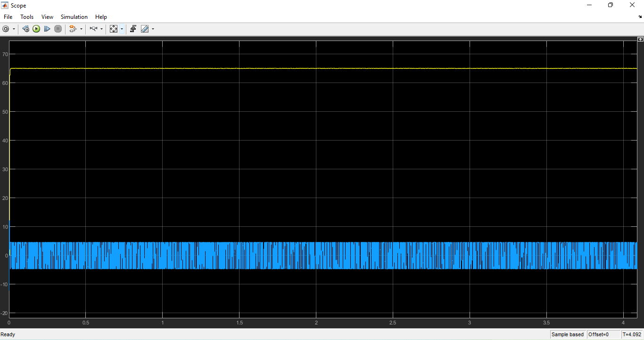The image size is (644, 340).
Task: Open the Tools menu
Action: pyautogui.click(x=27, y=17)
